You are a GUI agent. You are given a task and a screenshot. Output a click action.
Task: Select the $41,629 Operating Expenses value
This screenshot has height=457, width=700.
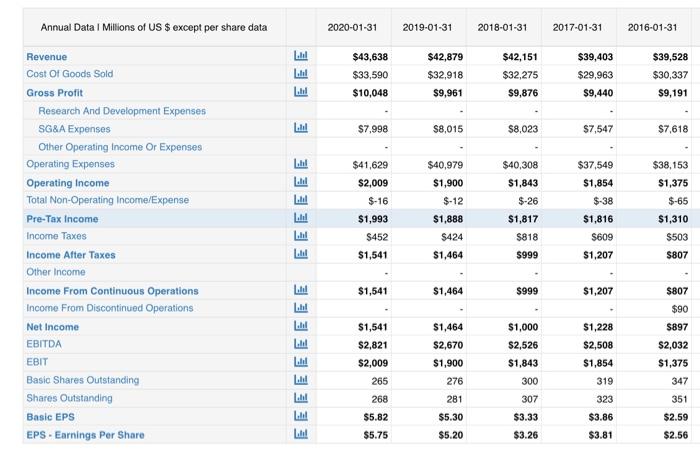[370, 165]
